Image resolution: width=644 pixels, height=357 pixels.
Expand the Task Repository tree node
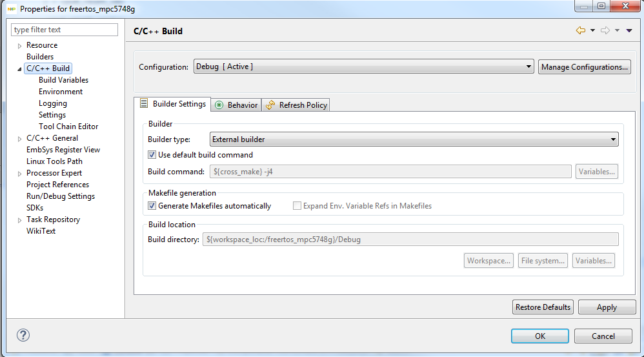coord(19,220)
